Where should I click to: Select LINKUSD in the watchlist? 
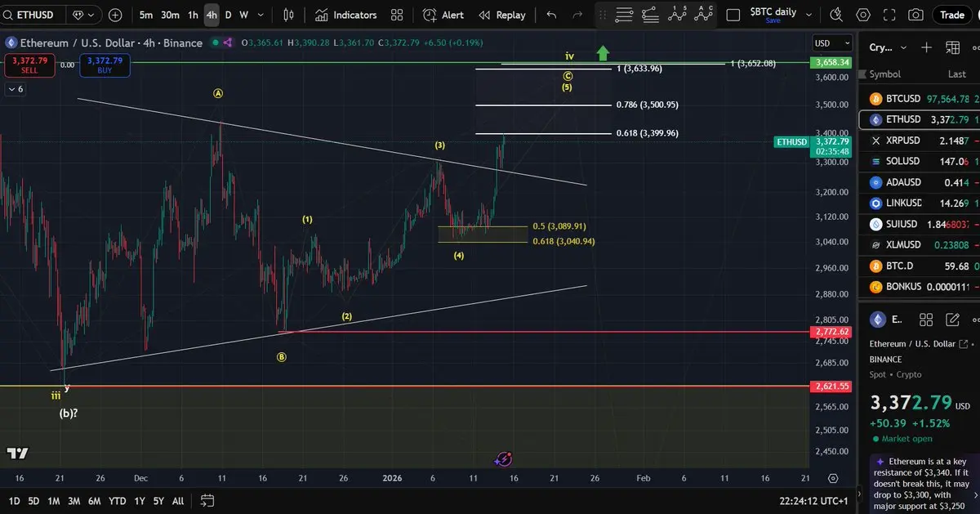pos(919,203)
